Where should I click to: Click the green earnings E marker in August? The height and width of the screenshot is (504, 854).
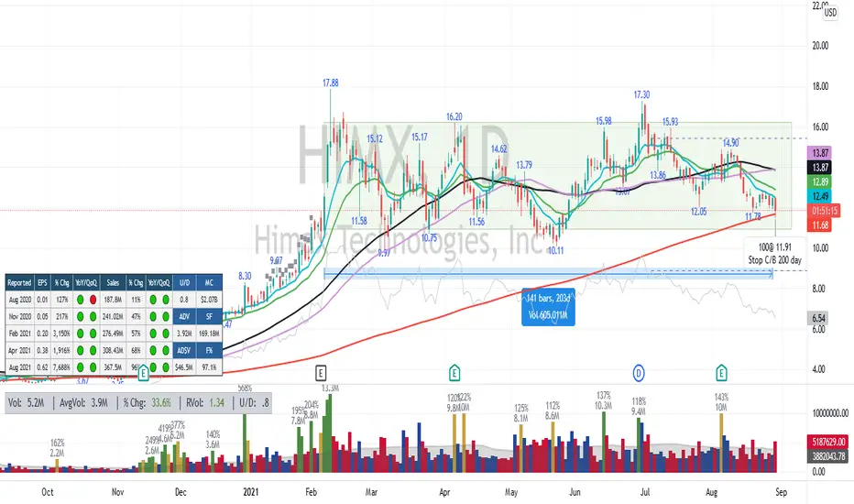tap(721, 373)
